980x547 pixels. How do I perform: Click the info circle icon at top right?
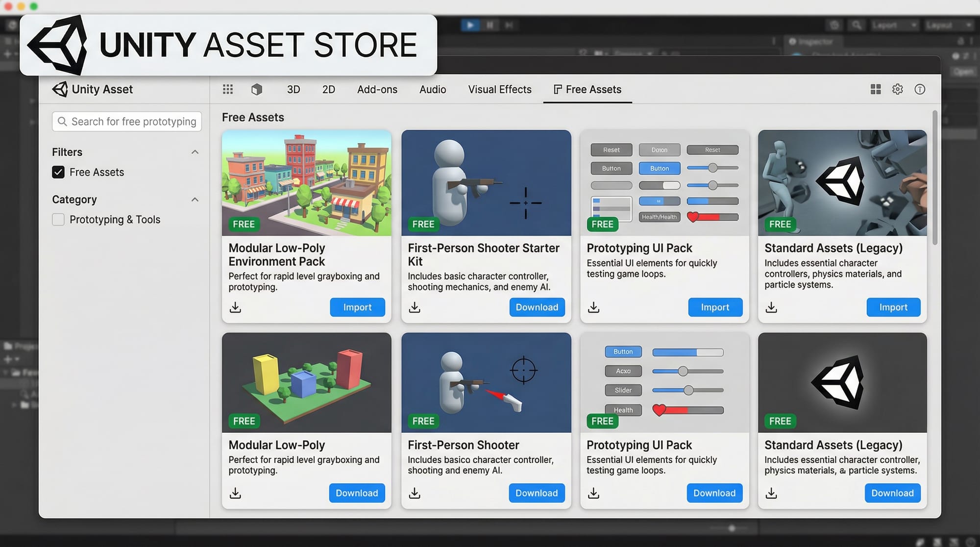pyautogui.click(x=920, y=89)
